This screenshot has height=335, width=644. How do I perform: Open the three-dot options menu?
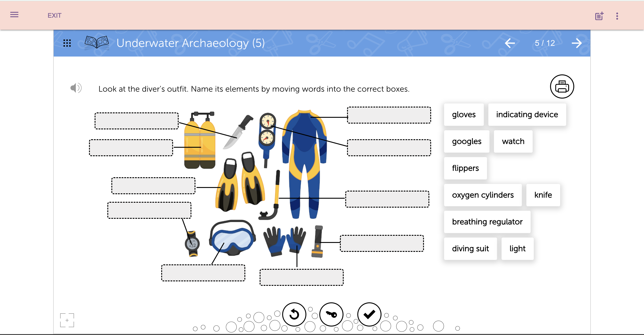click(617, 16)
